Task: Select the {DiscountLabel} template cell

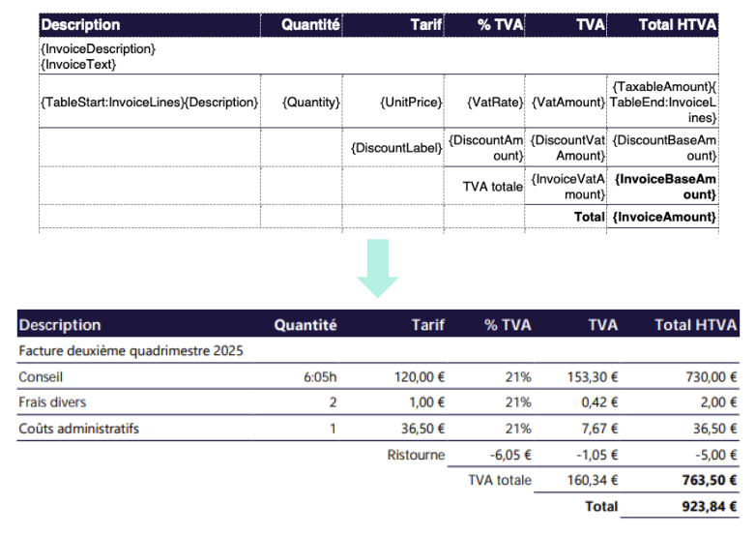Action: tap(396, 148)
